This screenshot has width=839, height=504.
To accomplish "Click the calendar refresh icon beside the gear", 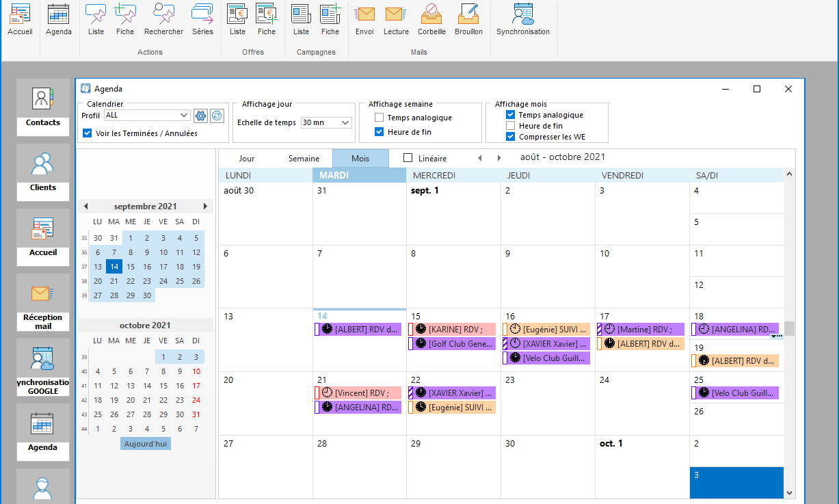I will 217,116.
